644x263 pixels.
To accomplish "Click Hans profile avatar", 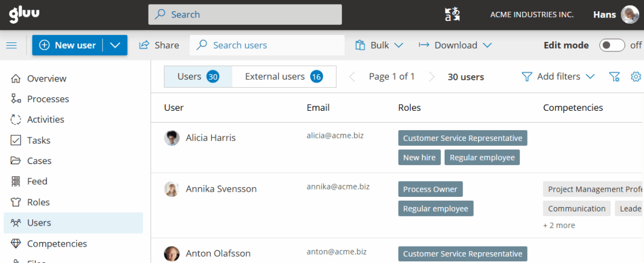I will pos(630,15).
